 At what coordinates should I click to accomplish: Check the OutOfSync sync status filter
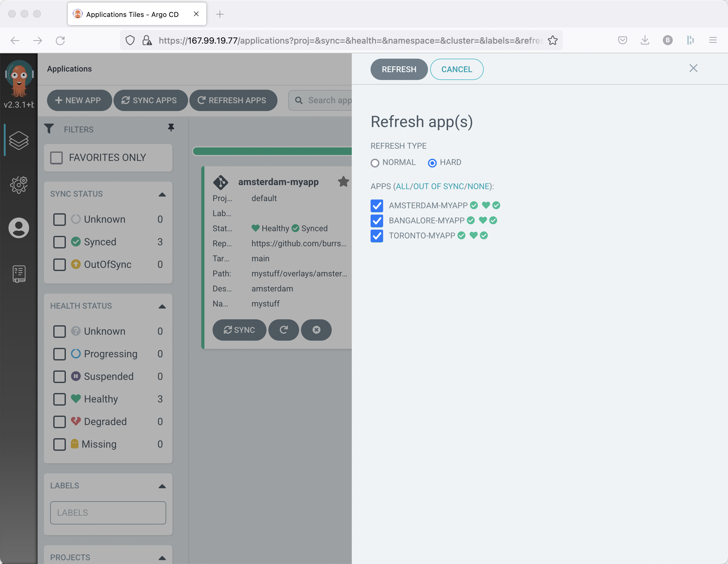[59, 265]
